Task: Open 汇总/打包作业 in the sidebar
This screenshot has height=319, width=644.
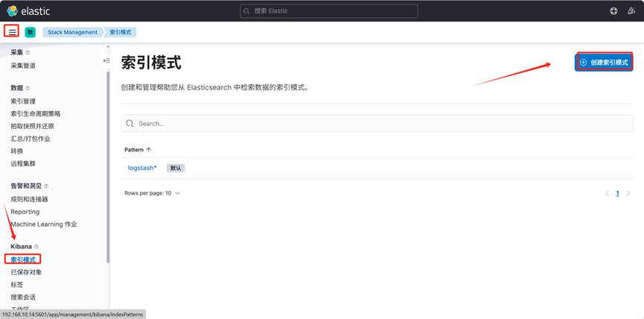Action: click(x=31, y=139)
